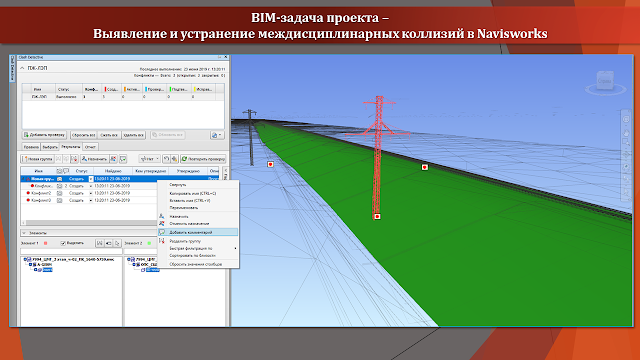Click the add comment icon in results toolbar
The width and height of the screenshot is (640, 360).
(x=123, y=159)
